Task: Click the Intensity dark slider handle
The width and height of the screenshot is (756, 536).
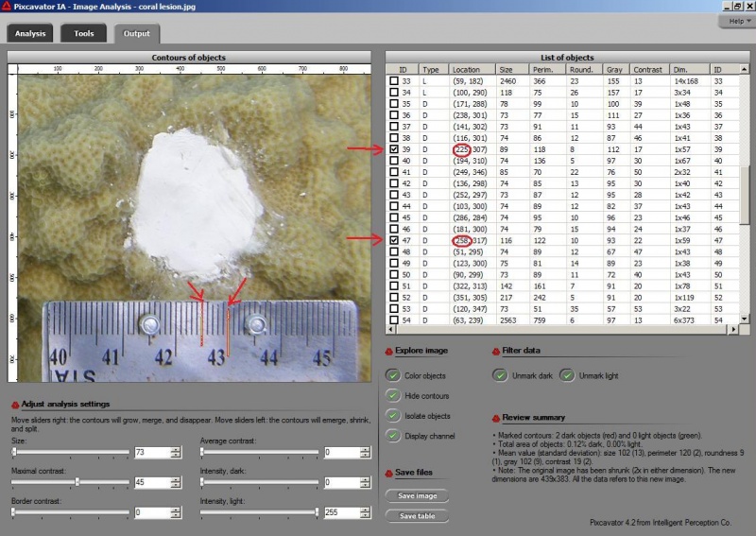Action: pos(202,482)
